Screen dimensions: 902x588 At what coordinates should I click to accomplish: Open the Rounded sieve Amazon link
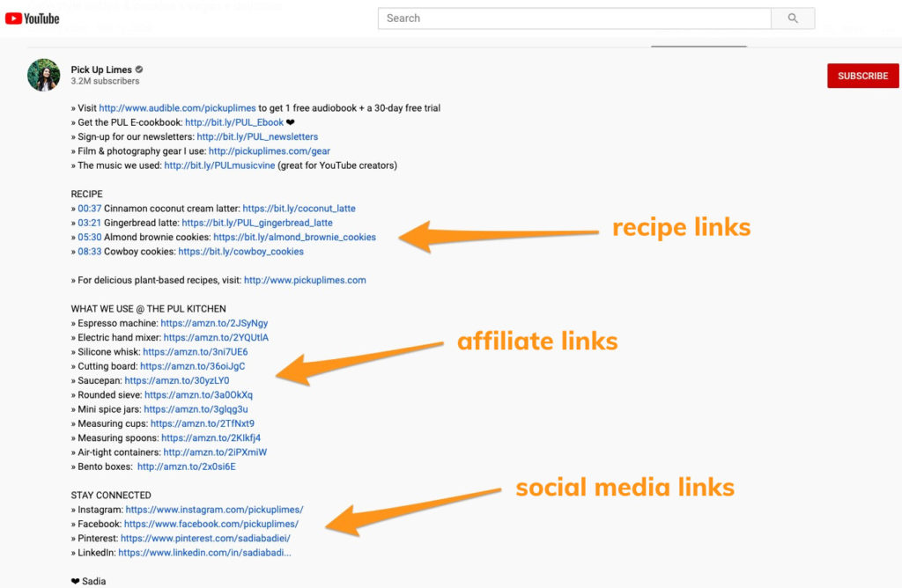point(198,395)
